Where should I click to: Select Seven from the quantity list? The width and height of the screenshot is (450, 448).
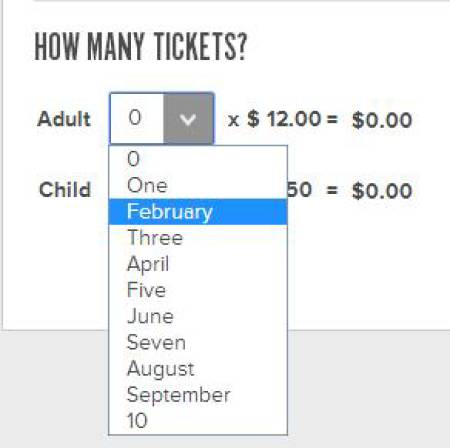[198, 342]
